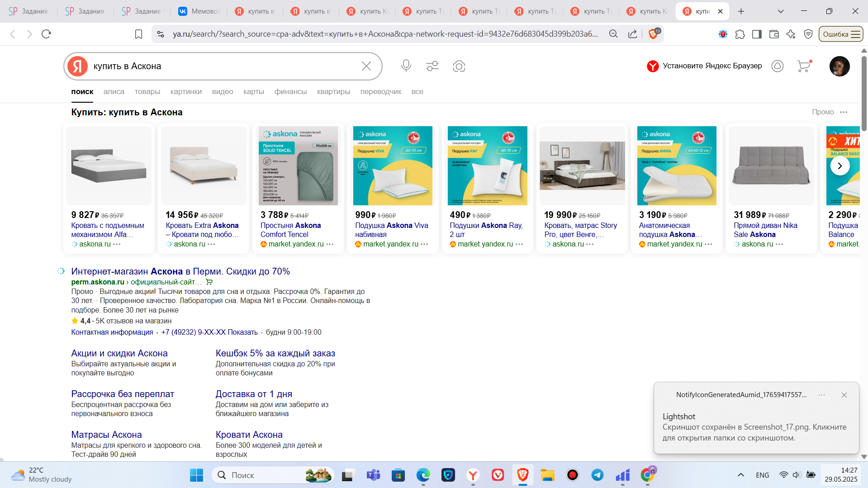868x488 pixels.
Task: Bookmark this page with the bookmark icon
Action: pyautogui.click(x=139, y=34)
